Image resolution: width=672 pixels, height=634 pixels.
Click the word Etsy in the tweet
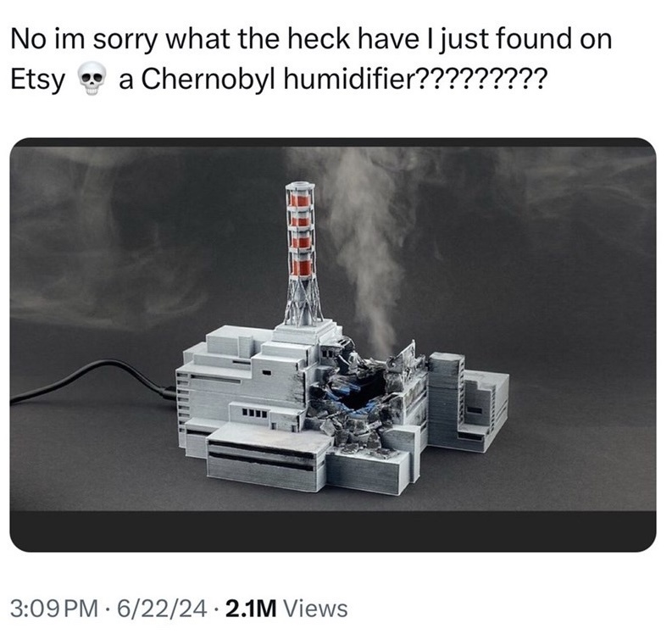point(37,80)
